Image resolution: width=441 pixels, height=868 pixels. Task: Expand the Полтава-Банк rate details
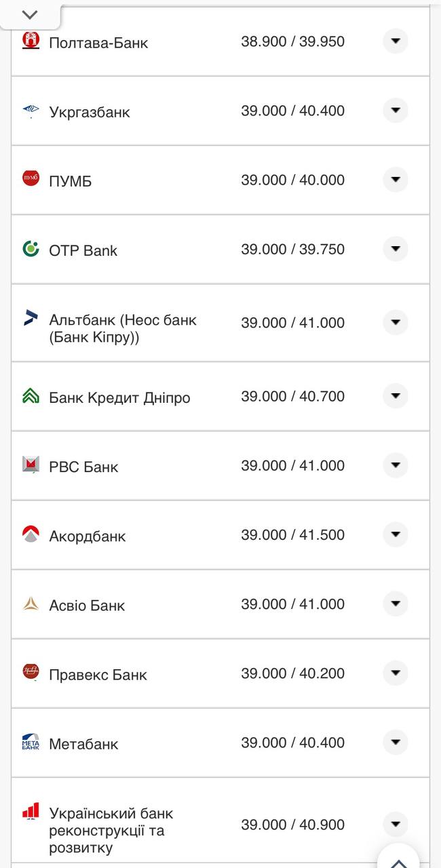tap(395, 41)
